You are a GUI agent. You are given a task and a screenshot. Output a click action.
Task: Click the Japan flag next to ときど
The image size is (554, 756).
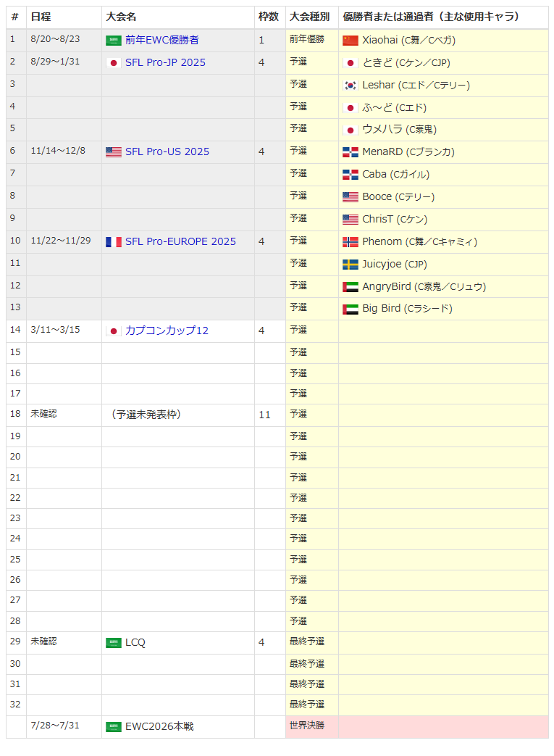tap(351, 63)
